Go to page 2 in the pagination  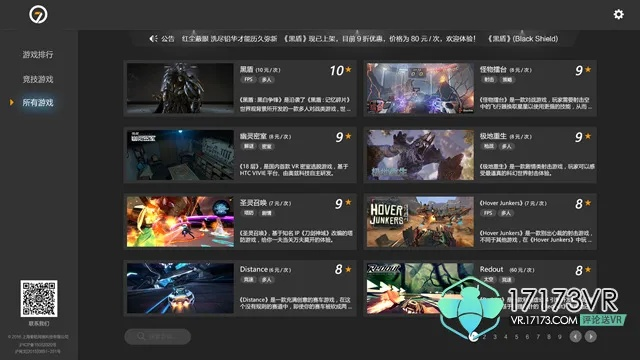(484, 337)
